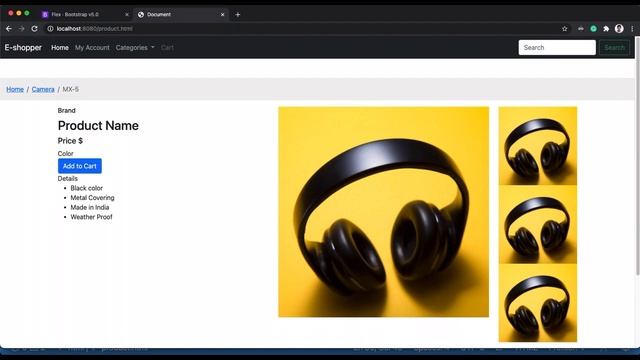Focus the Search input field
Image resolution: width=640 pixels, height=360 pixels.
coord(557,48)
